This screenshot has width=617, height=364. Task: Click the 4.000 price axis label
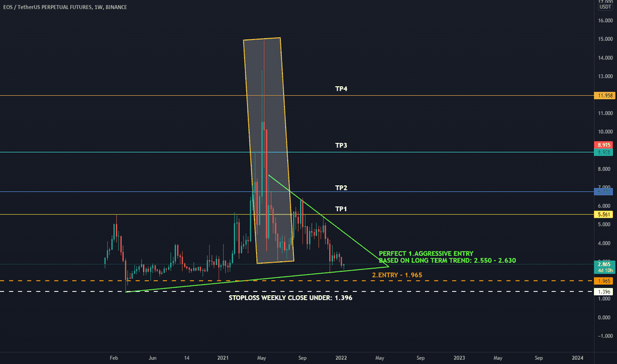point(605,244)
